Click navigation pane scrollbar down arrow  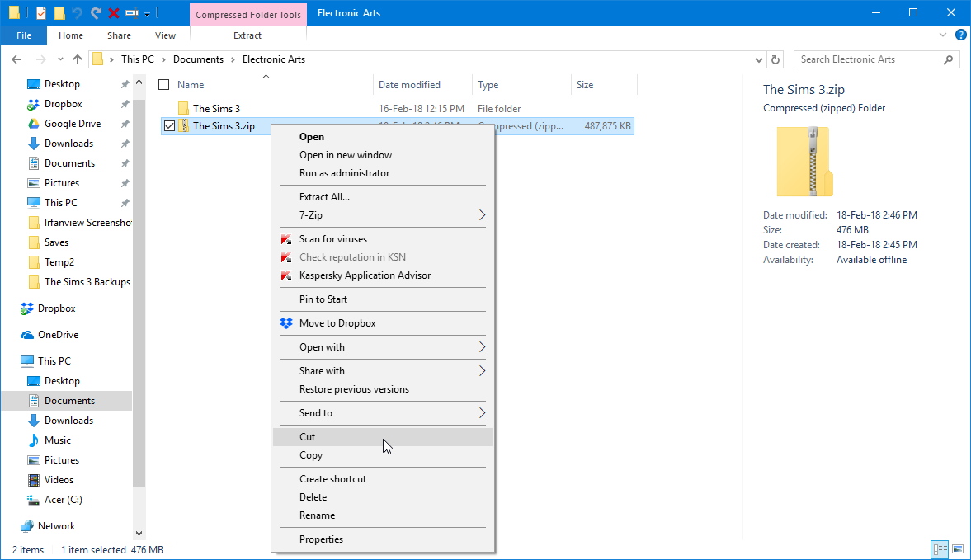click(139, 534)
